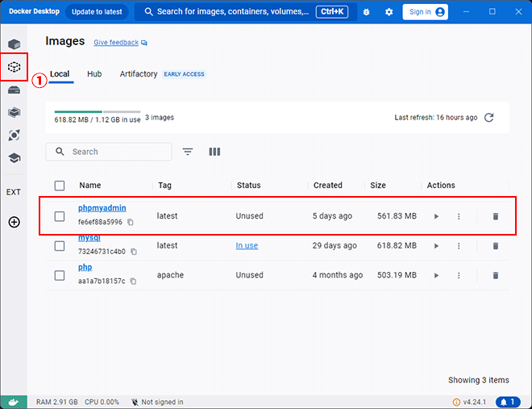The height and width of the screenshot is (409, 532).
Task: Click the refresh images icon
Action: [x=489, y=118]
